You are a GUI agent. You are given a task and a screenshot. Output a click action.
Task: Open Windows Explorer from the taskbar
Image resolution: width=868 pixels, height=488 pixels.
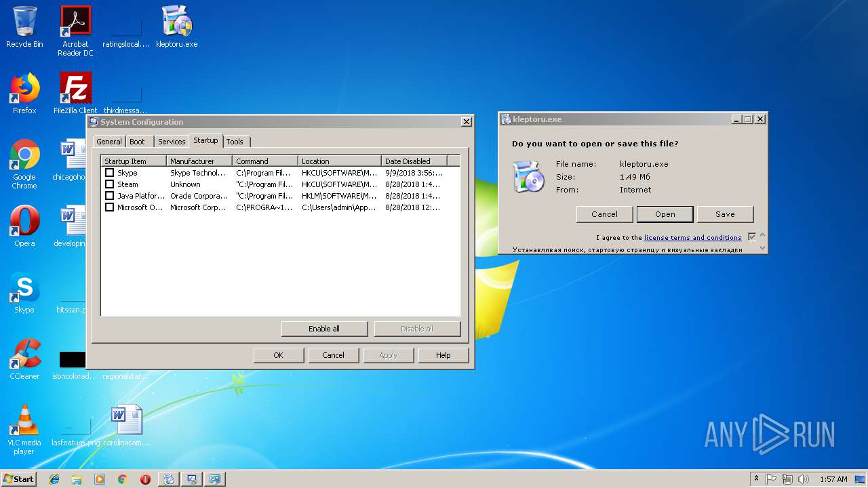[x=77, y=479]
